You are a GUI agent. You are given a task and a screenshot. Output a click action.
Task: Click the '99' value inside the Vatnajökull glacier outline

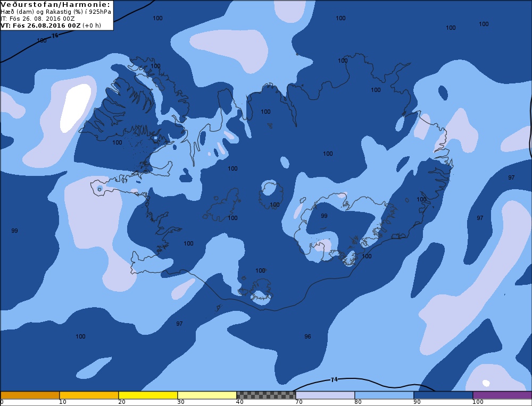[x=324, y=216]
